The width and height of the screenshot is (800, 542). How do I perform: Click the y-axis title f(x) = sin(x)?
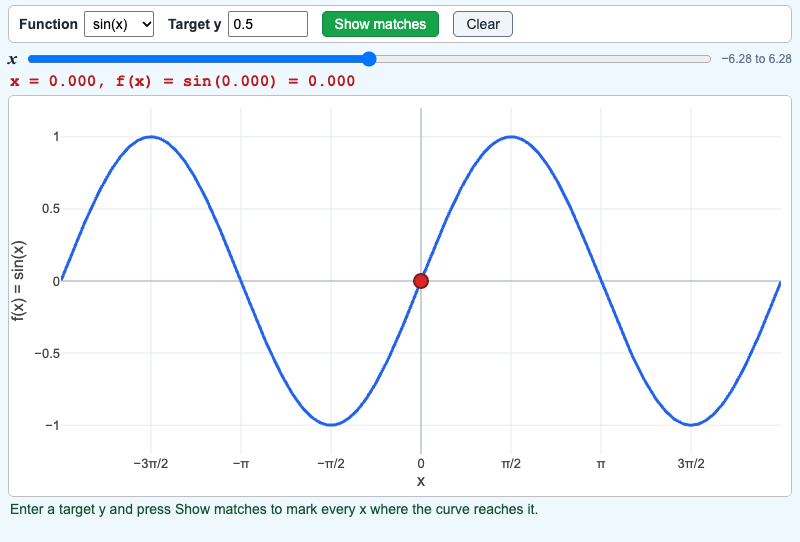pos(18,281)
